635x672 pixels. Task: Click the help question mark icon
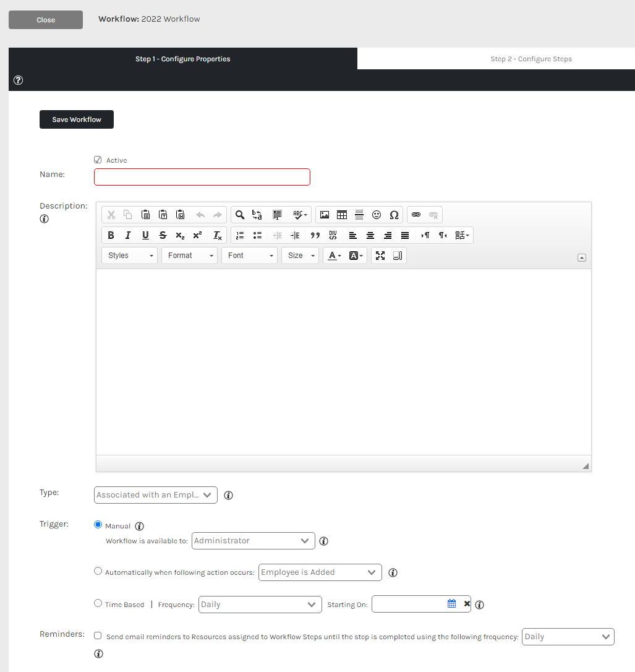tap(18, 80)
